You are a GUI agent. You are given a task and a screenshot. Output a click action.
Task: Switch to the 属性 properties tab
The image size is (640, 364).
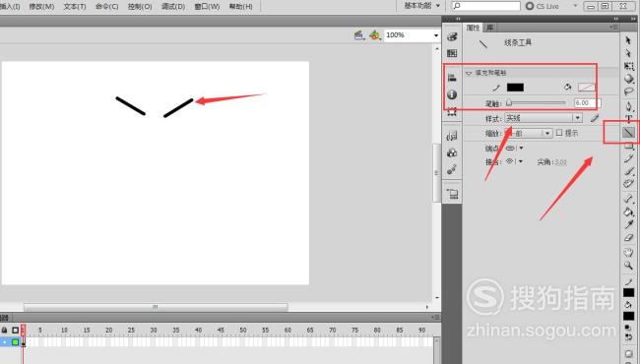coord(473,28)
